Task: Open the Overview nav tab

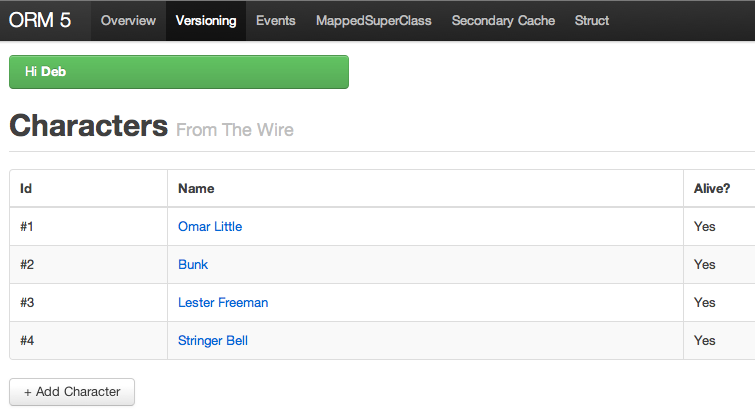Action: pyautogui.click(x=128, y=20)
